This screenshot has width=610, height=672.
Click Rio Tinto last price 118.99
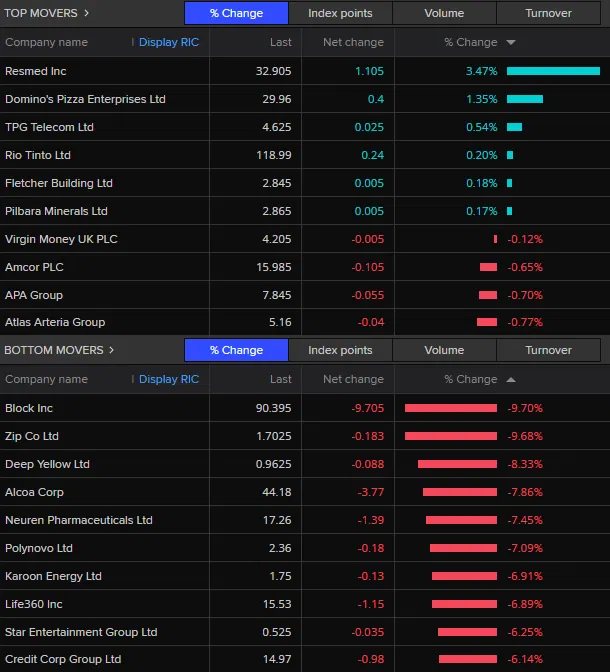point(273,155)
